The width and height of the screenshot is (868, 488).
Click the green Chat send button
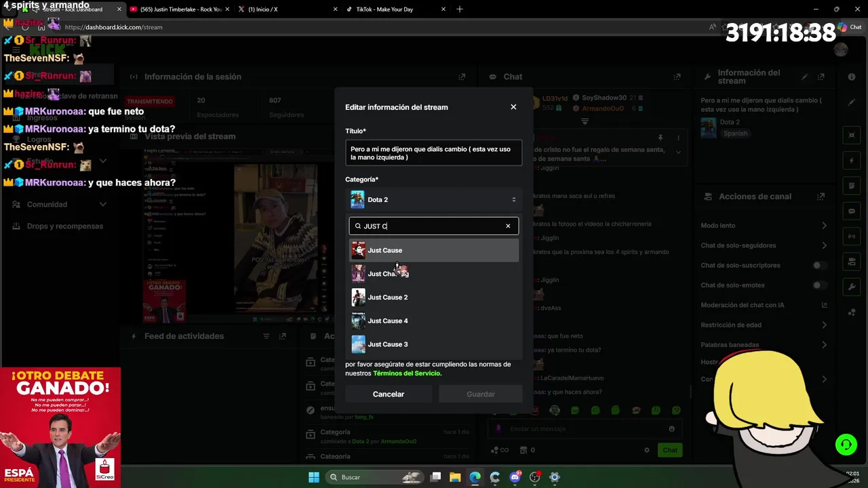670,450
